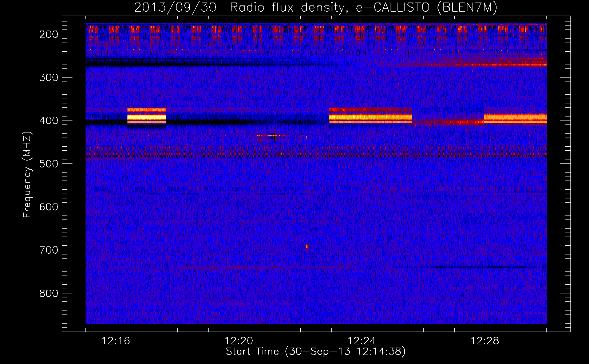Click the 800 frequency tick label
The image size is (589, 364).
[x=48, y=293]
